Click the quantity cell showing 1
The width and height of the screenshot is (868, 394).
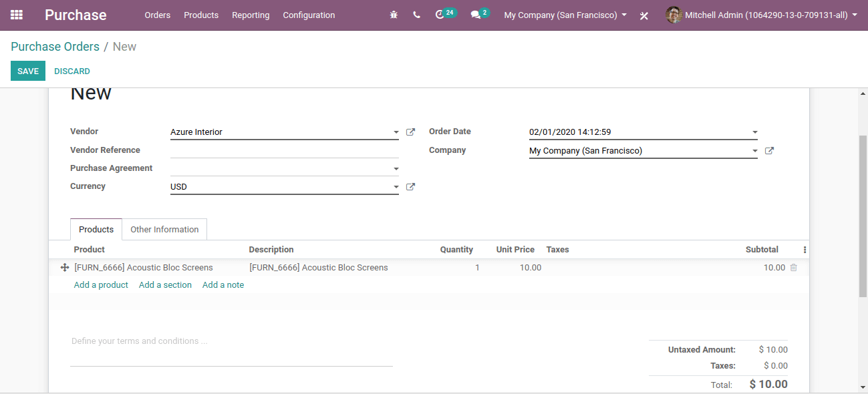pos(477,268)
